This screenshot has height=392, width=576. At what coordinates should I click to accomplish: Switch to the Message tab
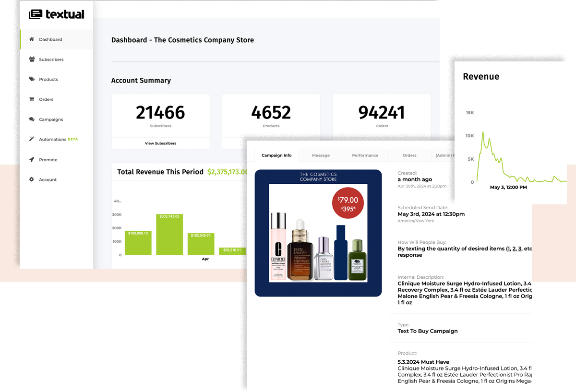point(321,155)
